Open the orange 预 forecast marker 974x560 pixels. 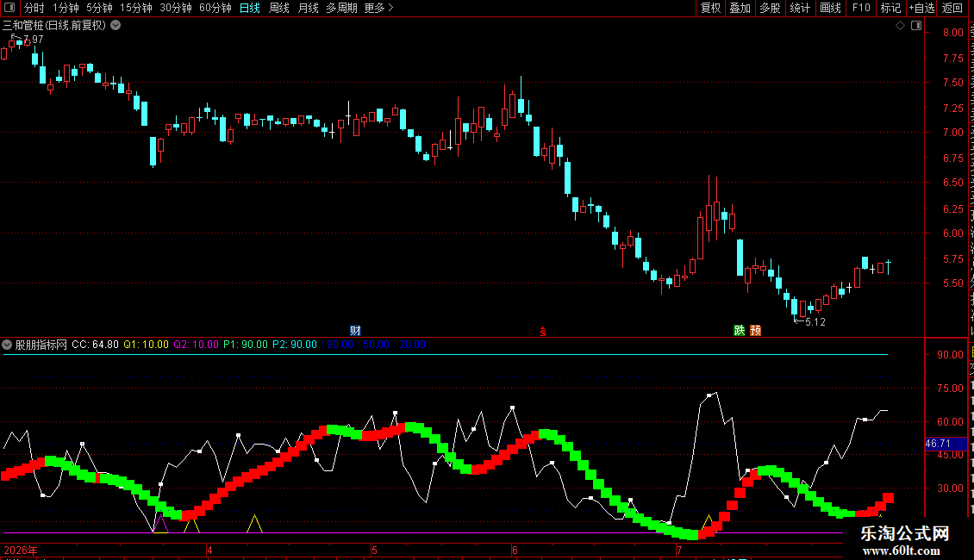pyautogui.click(x=755, y=330)
